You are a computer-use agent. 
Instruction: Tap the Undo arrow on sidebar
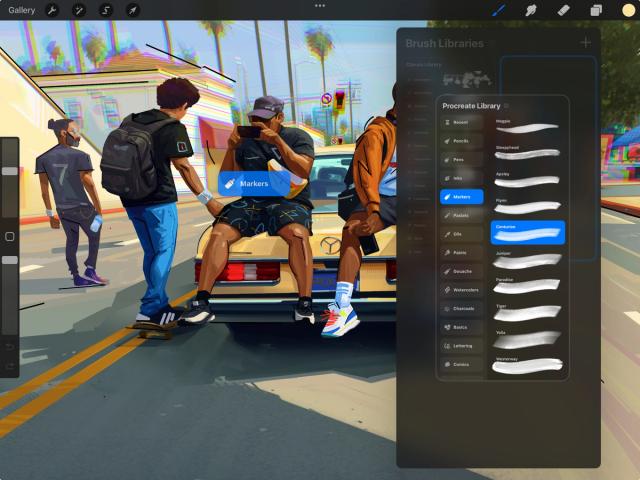click(10, 347)
